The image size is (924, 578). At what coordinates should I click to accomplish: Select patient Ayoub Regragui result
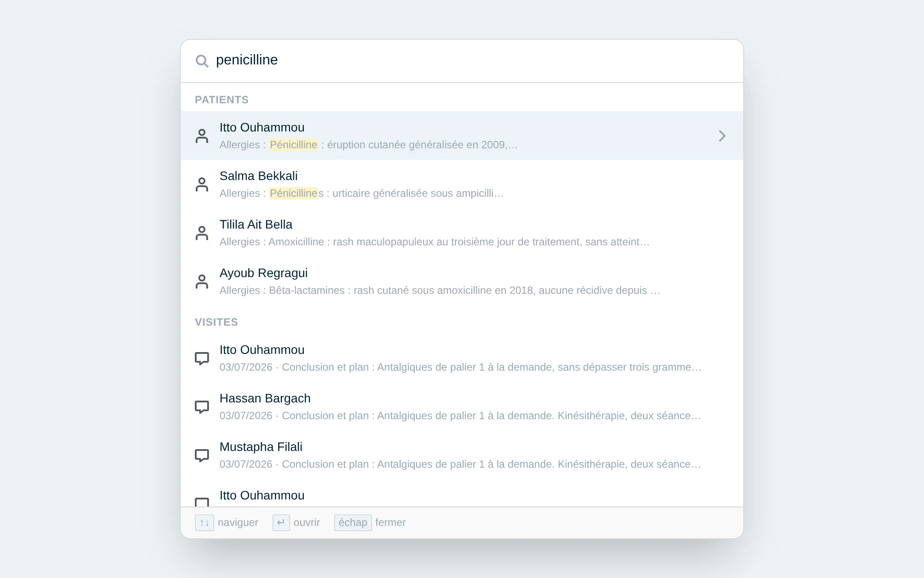[462, 281]
